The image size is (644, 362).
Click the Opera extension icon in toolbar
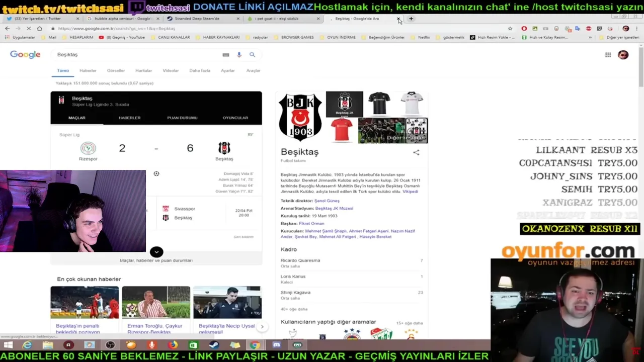tap(524, 29)
